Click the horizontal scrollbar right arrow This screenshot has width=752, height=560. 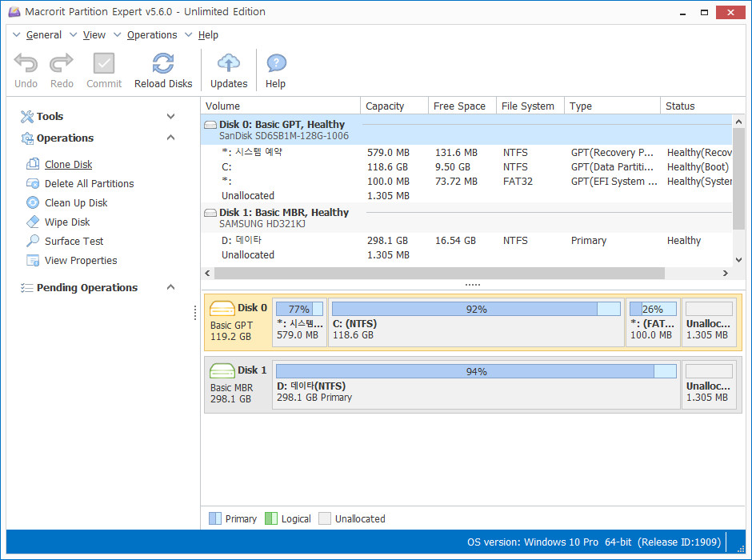(725, 274)
